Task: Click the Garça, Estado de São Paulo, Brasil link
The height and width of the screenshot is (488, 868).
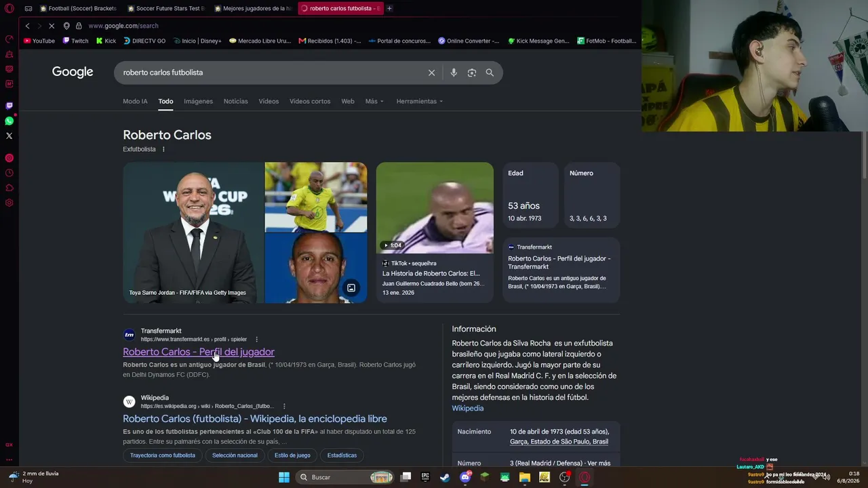Action: point(559,441)
